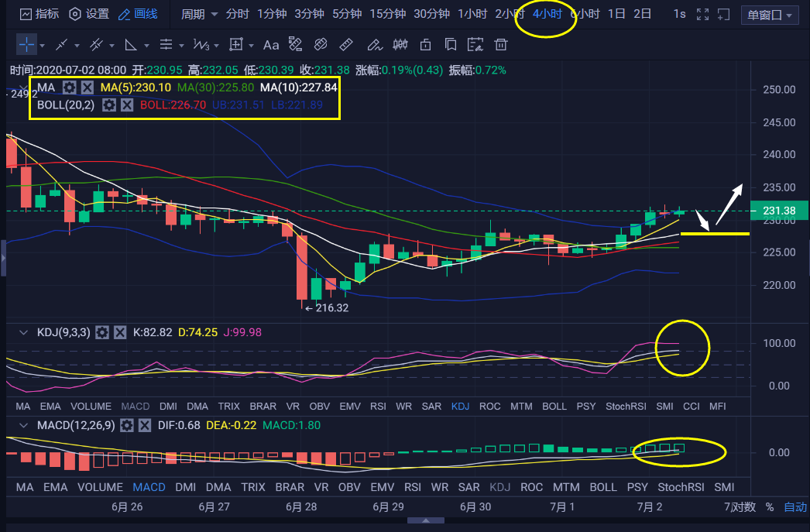
Task: Switch KDJ panel to StochRSI indicator
Action: pos(626,407)
